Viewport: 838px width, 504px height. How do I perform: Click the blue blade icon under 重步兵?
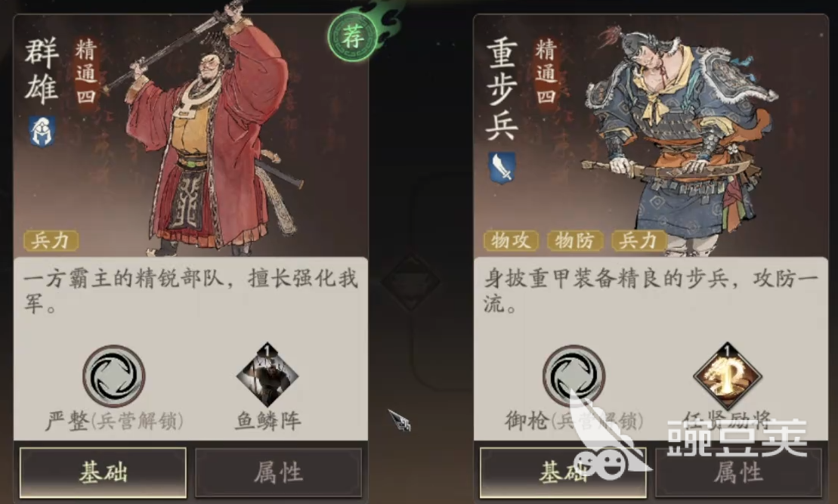(x=502, y=168)
